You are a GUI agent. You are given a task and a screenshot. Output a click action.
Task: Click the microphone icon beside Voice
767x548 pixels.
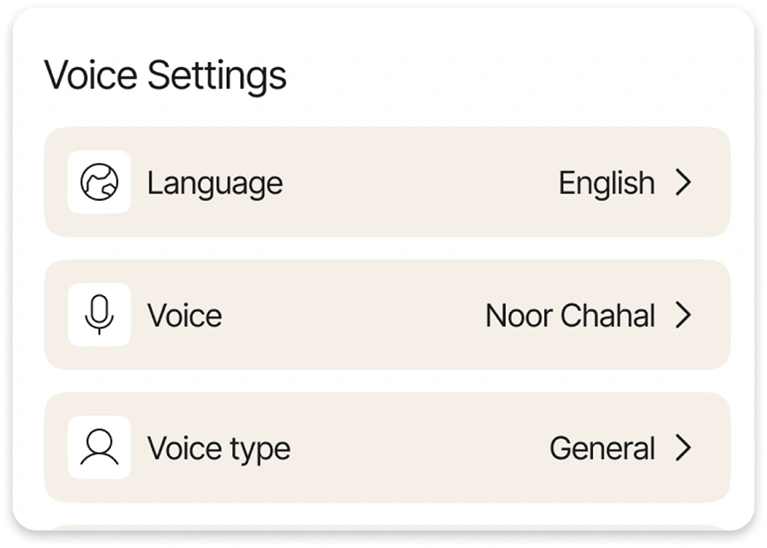(99, 315)
